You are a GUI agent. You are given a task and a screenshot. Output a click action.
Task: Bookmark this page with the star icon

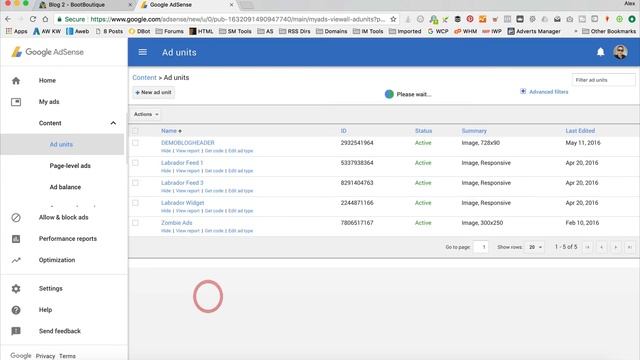(393, 19)
